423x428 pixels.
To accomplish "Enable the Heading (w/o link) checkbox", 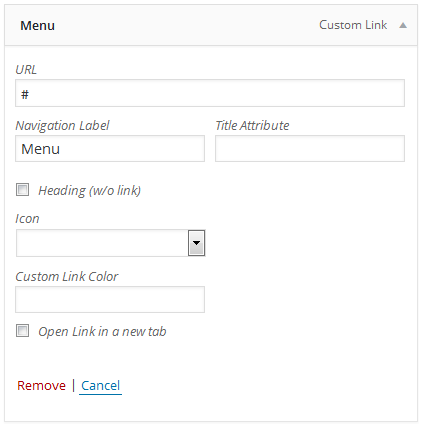I will point(23,190).
